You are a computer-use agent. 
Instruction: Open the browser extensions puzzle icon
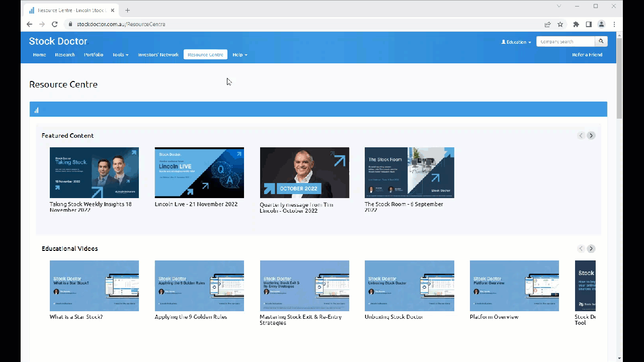[576, 24]
